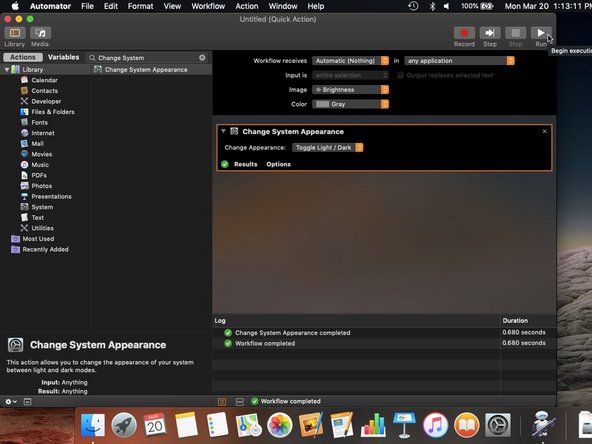Open Finder from the Dock
The height and width of the screenshot is (444, 592).
click(93, 425)
